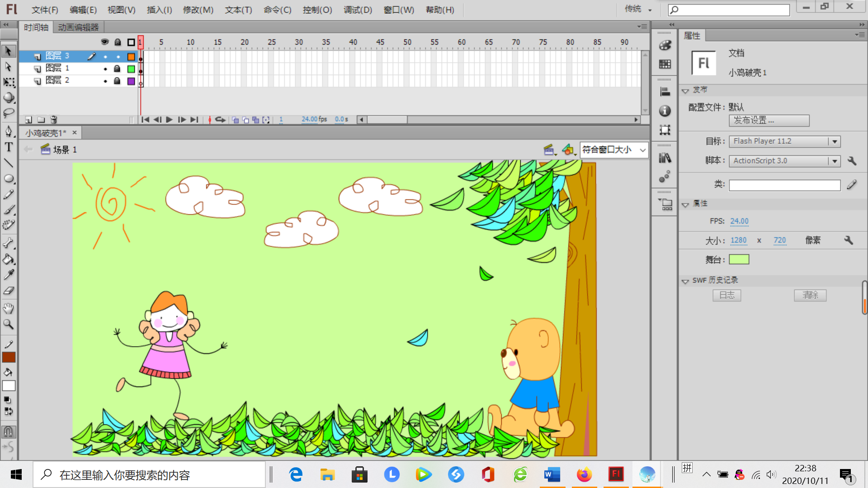This screenshot has height=488, width=868.
Task: Create a new layer folder
Action: click(41, 120)
